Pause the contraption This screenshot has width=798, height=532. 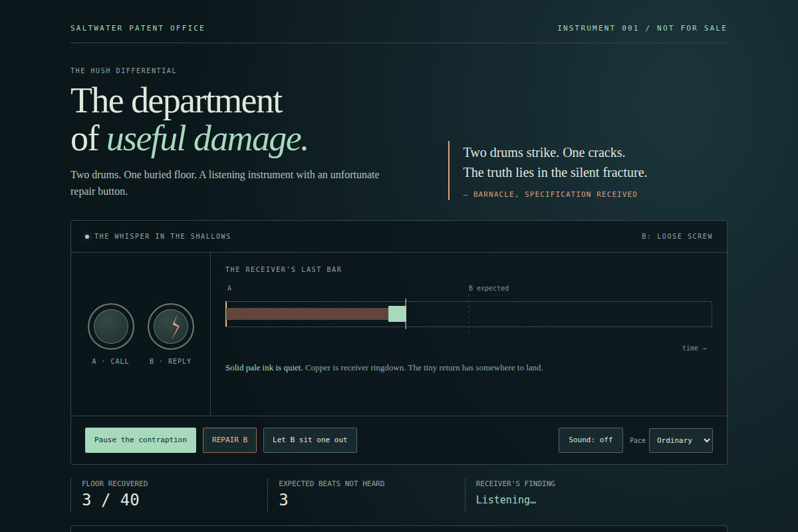click(x=140, y=440)
